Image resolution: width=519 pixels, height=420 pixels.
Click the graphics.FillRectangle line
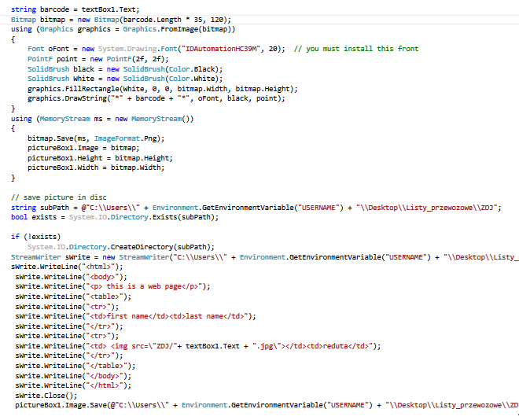click(163, 89)
